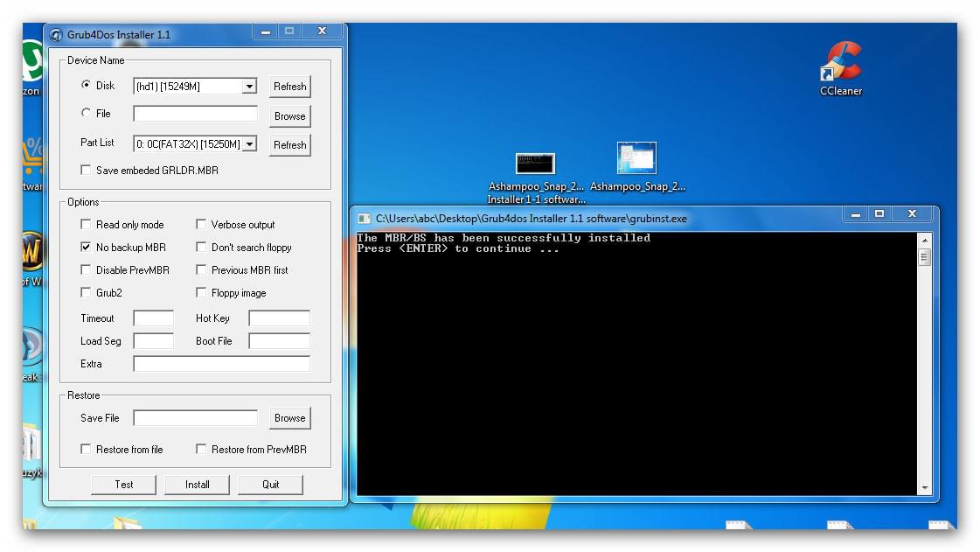Expand the Disk (hd1) dropdown
This screenshot has height=552, width=980.
249,87
